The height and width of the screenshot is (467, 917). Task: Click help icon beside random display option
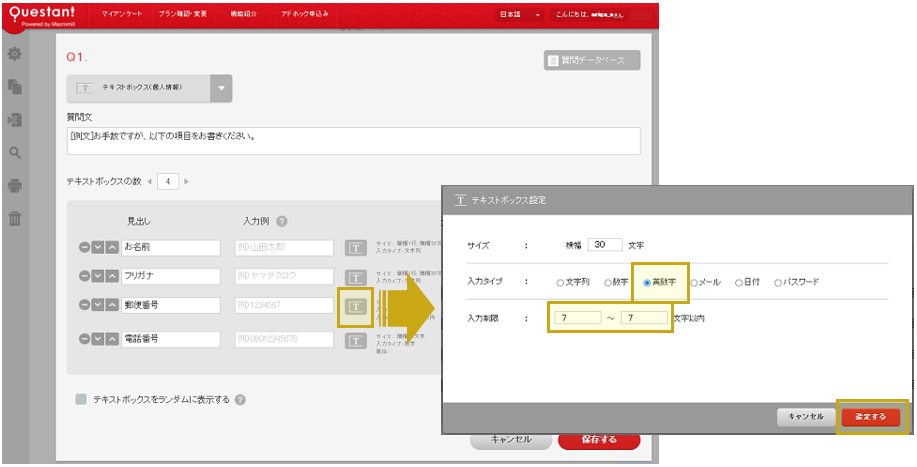point(240,400)
